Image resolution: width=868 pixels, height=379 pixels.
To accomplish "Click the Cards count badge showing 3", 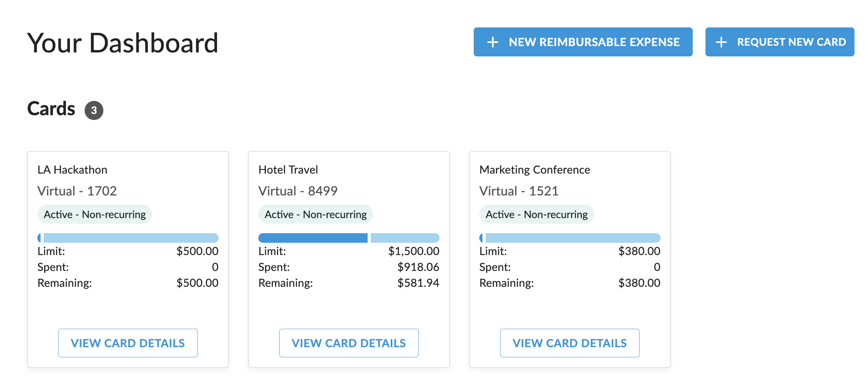I will (x=94, y=110).
